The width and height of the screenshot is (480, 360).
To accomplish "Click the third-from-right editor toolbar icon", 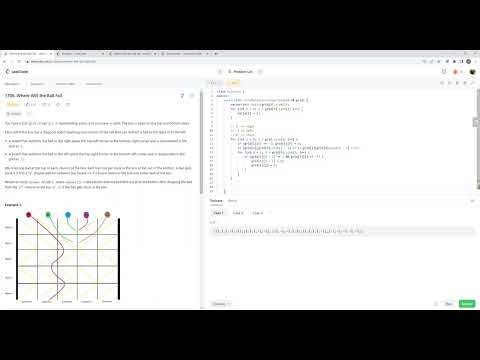I will (457, 83).
